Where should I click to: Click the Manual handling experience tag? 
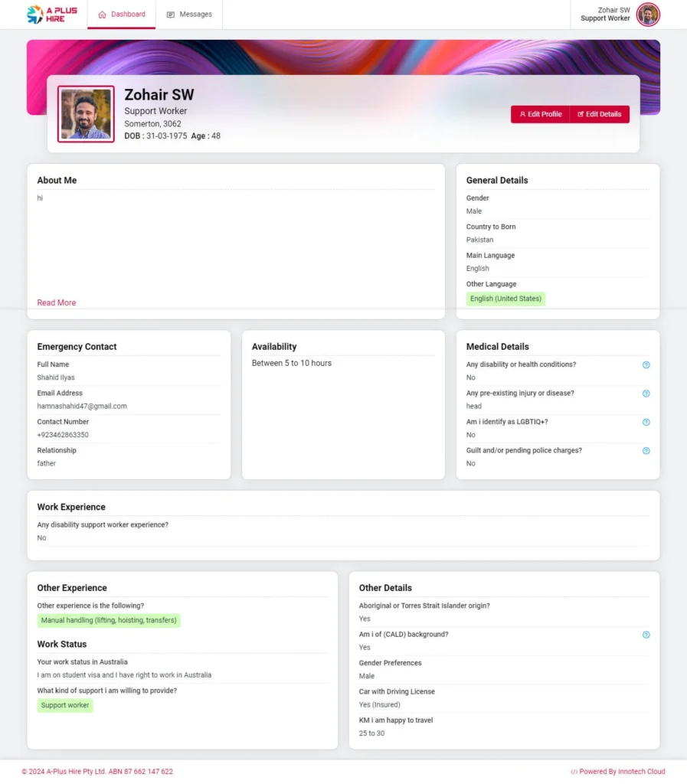click(109, 620)
